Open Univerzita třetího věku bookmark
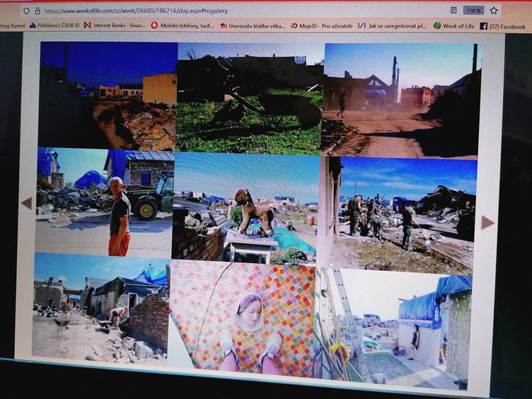 [253, 25]
